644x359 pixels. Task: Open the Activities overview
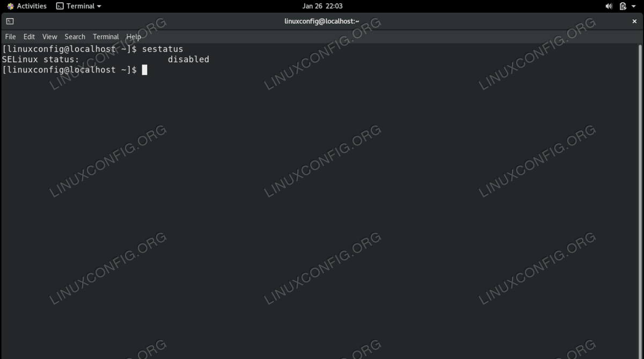[32, 6]
